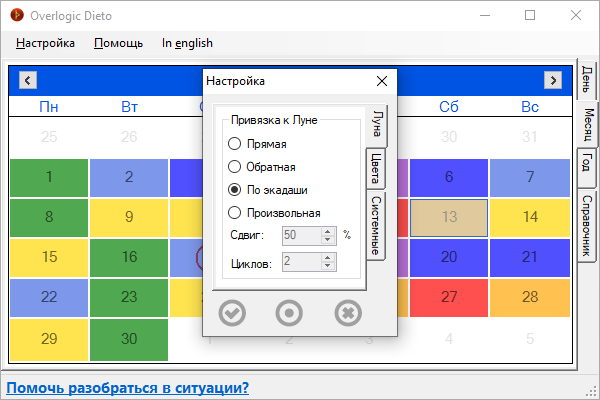The height and width of the screenshot is (400, 600).
Task: Increase the Сдвиг value with up arrow
Action: tap(328, 231)
